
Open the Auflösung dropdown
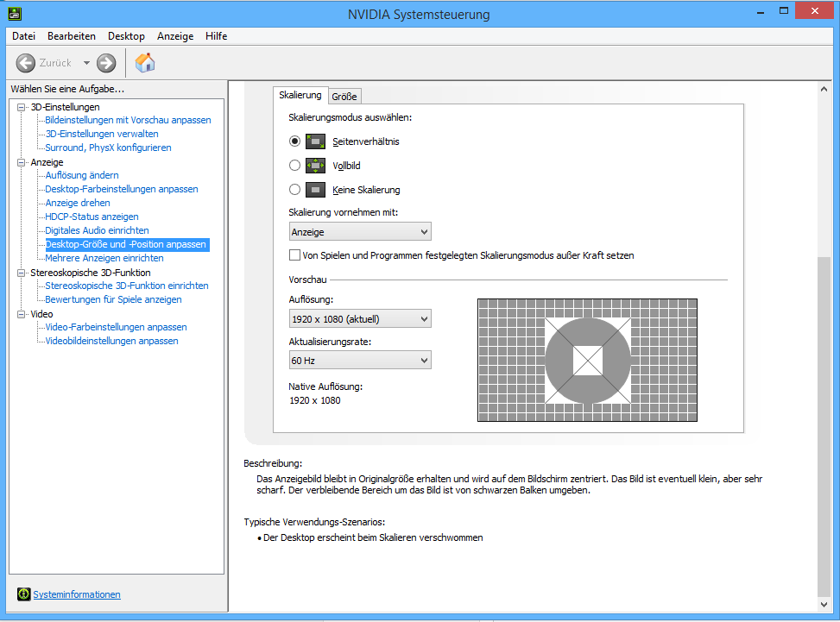(360, 319)
